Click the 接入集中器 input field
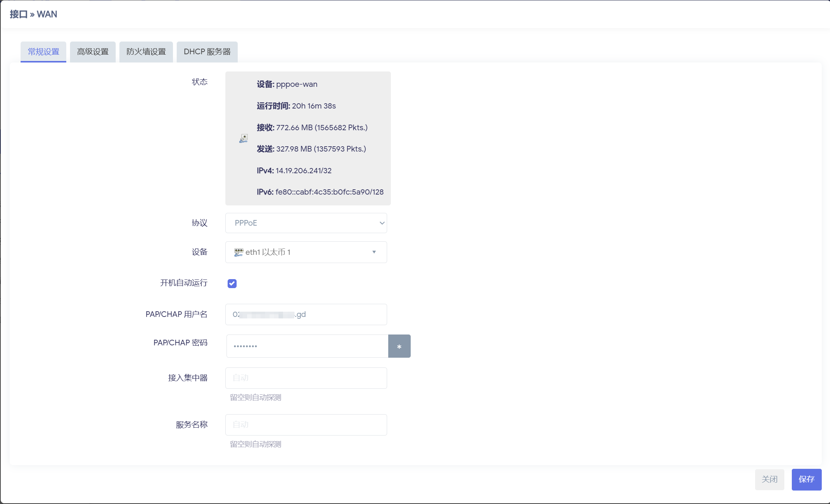The width and height of the screenshot is (830, 504). pyautogui.click(x=306, y=378)
